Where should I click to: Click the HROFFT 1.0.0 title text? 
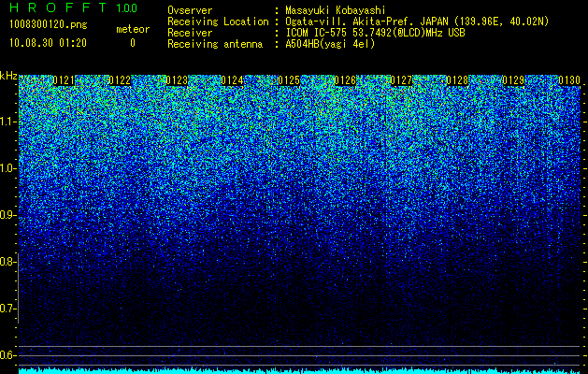point(73,7)
